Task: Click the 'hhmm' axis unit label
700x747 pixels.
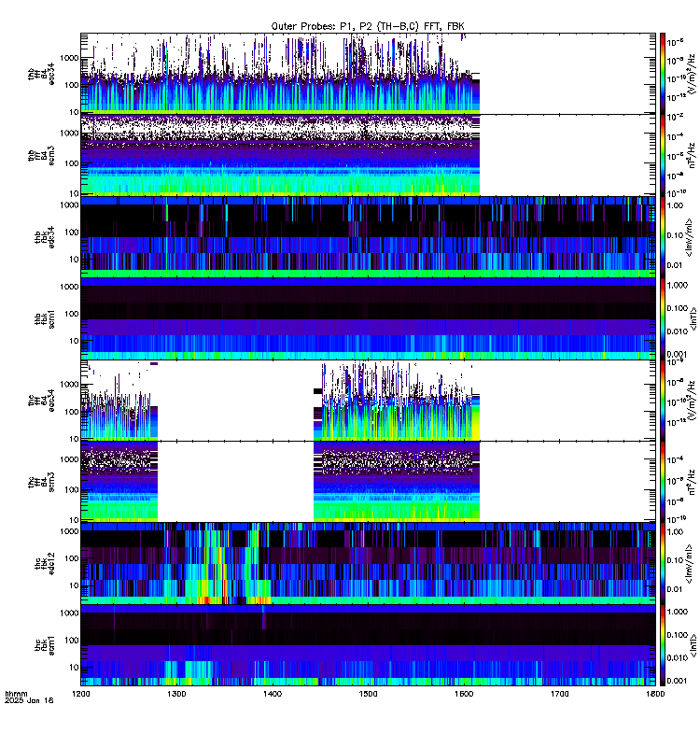Action: point(16,694)
